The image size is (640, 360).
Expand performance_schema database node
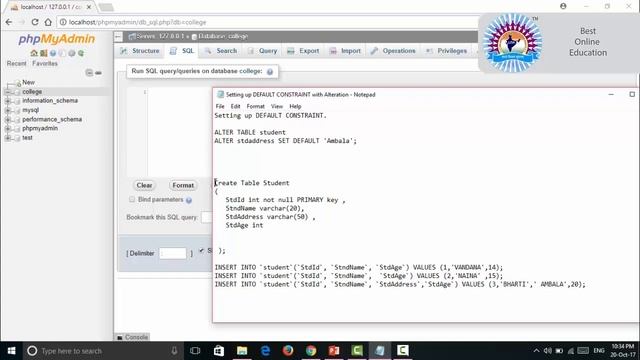7,120
